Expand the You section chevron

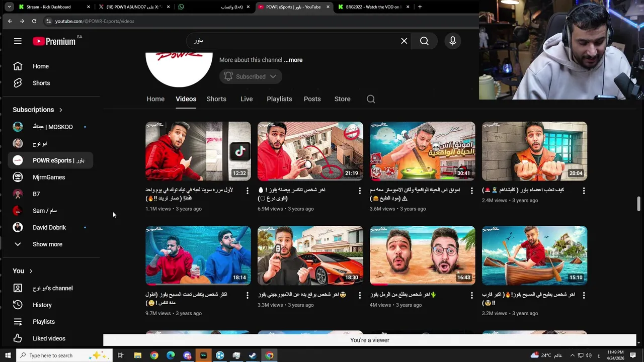(x=31, y=271)
